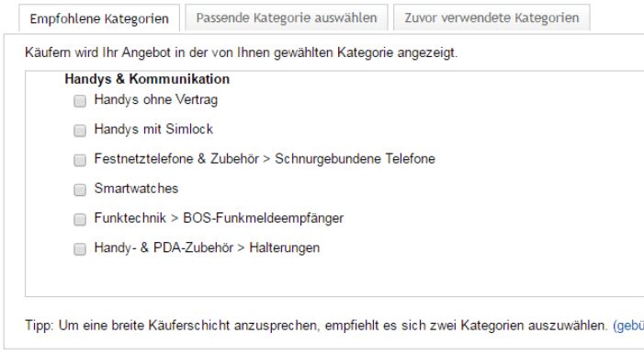Select the Halterungen category checkbox

(x=80, y=248)
